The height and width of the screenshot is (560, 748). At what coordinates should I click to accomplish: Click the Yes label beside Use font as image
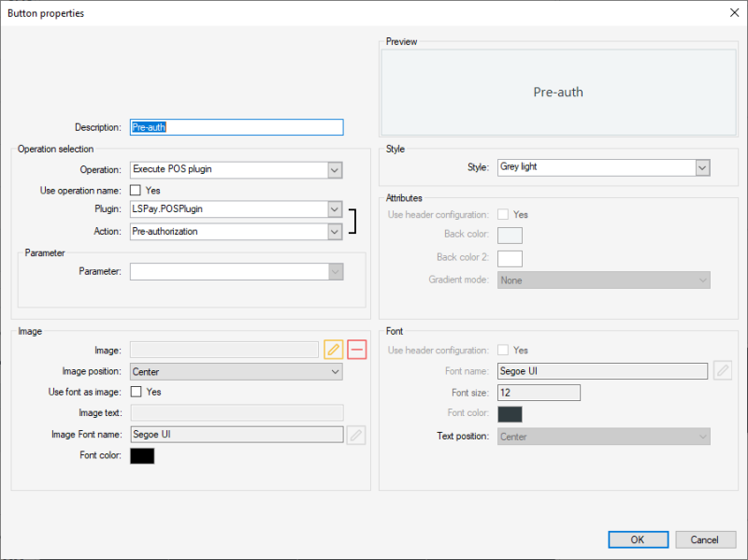tap(153, 392)
